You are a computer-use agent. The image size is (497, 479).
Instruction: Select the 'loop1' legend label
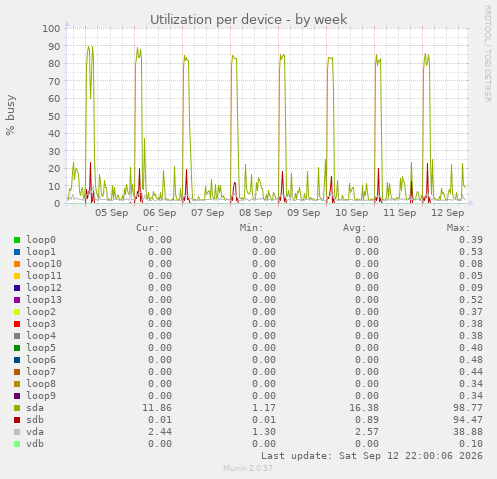[x=41, y=252]
